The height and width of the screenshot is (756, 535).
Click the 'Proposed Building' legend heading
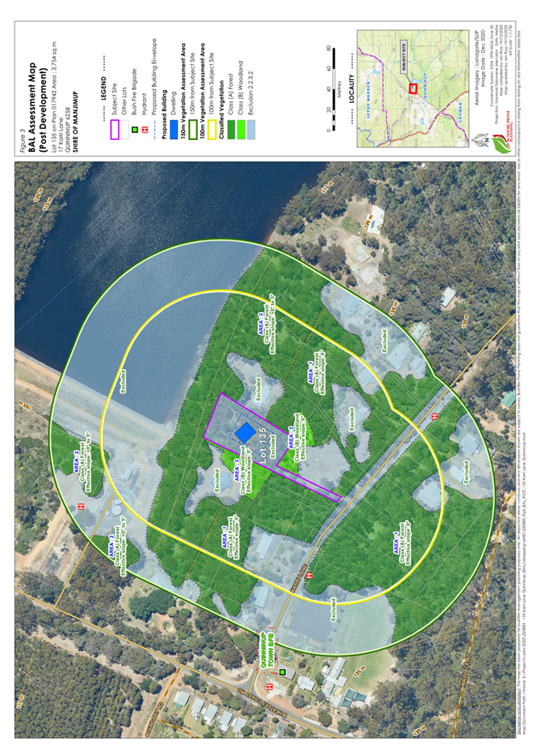tap(164, 114)
